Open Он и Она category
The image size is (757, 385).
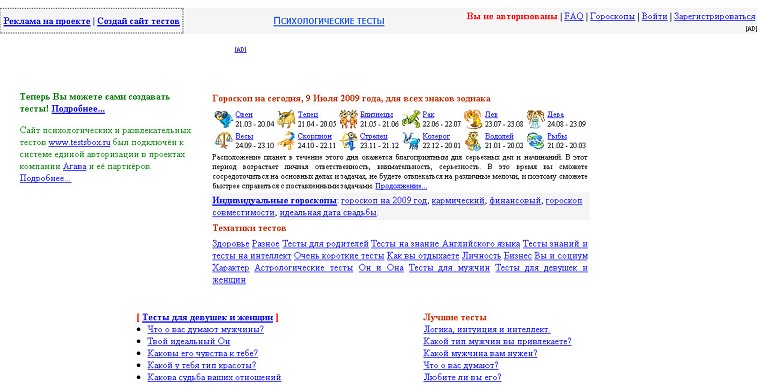(381, 268)
